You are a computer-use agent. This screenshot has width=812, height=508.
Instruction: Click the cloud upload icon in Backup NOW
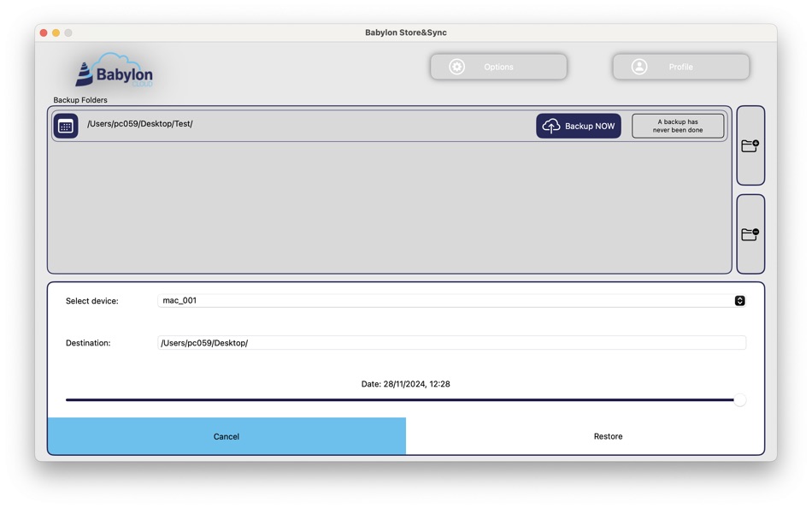(551, 126)
